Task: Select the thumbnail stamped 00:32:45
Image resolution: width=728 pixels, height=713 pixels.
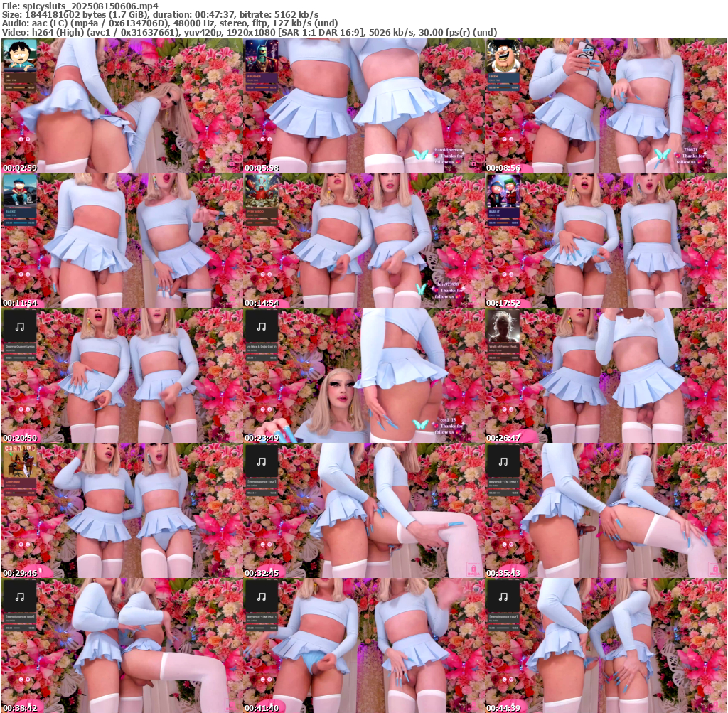Action: (363, 510)
